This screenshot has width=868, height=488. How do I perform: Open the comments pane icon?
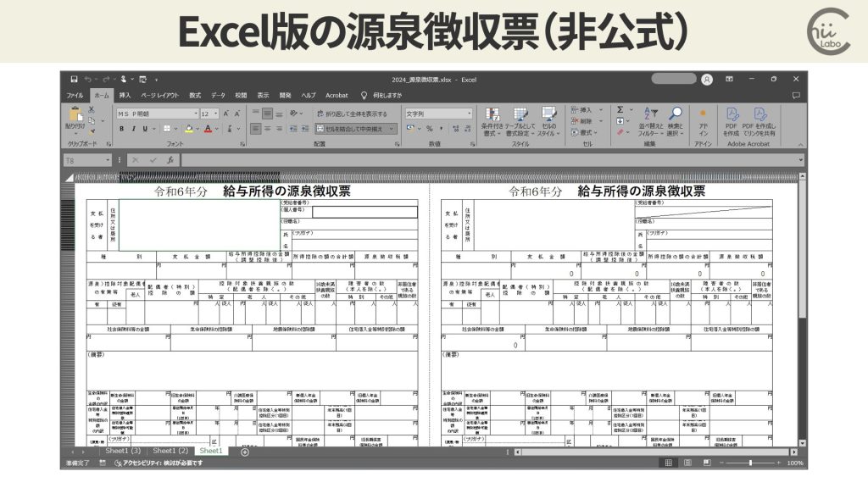coord(796,95)
